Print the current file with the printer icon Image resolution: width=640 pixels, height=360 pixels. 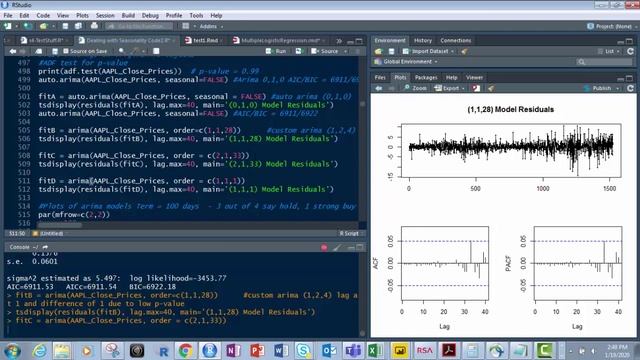point(94,26)
